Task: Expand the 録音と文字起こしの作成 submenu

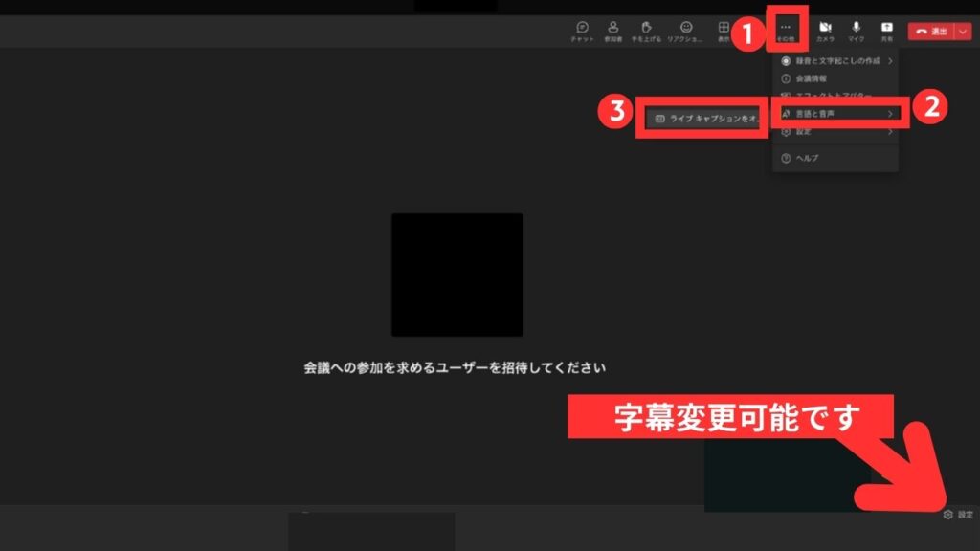Action: tap(835, 61)
